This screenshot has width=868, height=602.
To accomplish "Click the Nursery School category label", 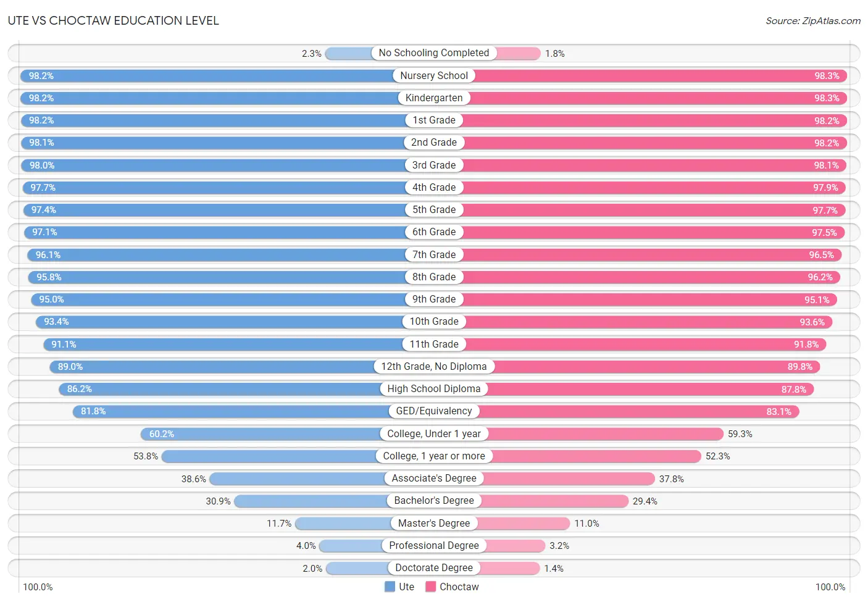I will [x=434, y=75].
